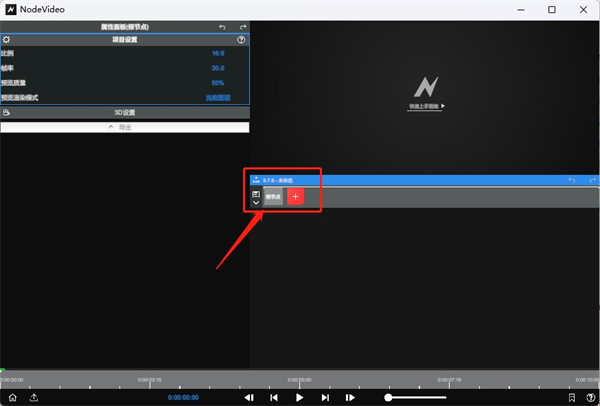The height and width of the screenshot is (406, 600).
Task: Skip to the end of the timeline
Action: 350,397
